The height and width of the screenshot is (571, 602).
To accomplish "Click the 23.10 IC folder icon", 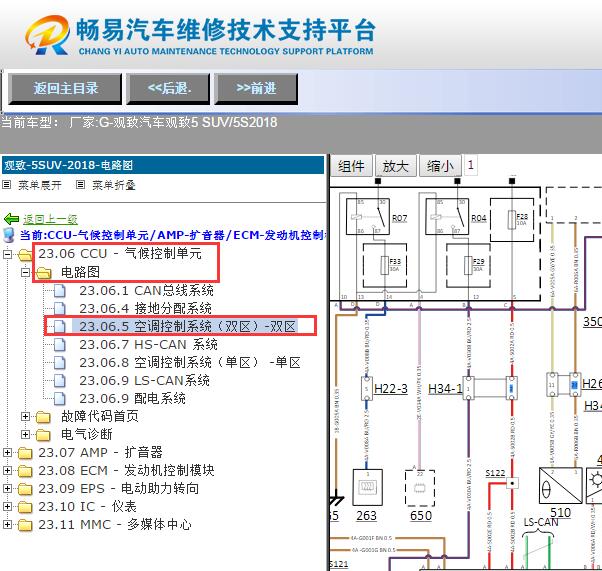I will tap(25, 507).
